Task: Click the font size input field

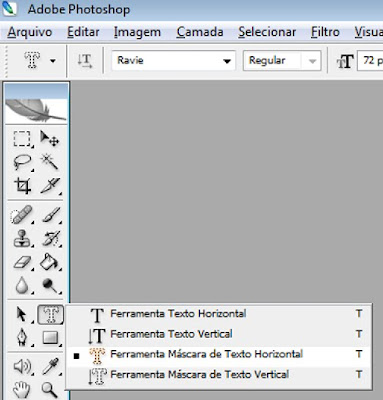Action: coord(370,61)
